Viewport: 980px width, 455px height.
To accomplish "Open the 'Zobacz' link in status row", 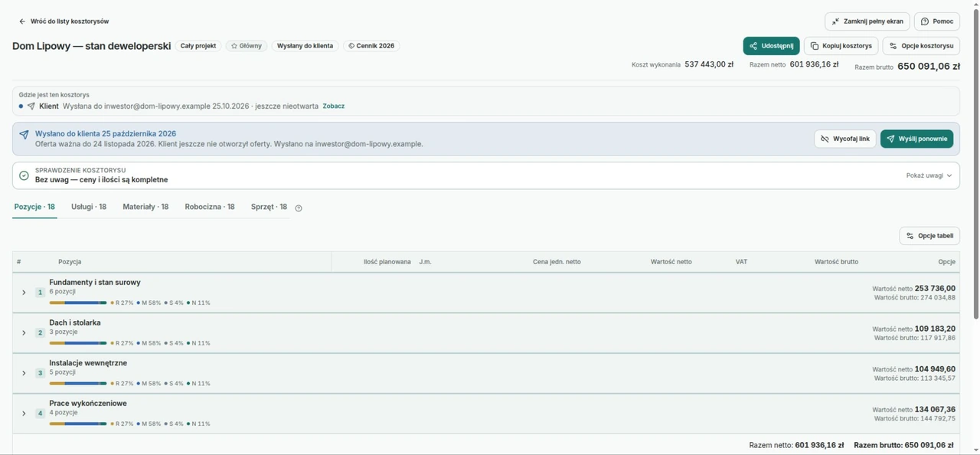I will click(333, 106).
